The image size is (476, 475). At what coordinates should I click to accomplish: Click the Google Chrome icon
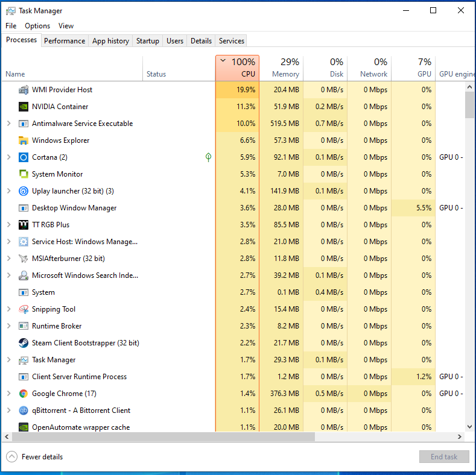pyautogui.click(x=24, y=394)
